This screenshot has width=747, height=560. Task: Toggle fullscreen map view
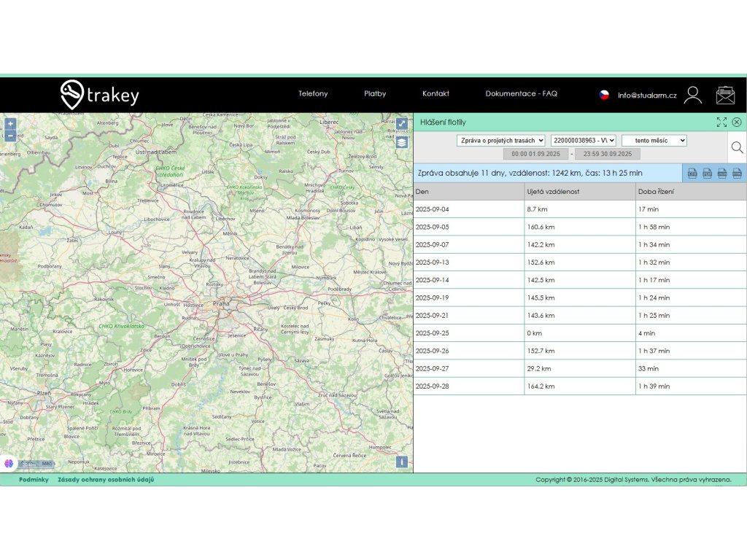402,124
